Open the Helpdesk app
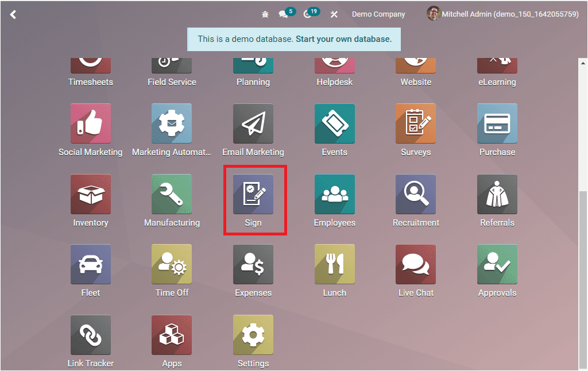 click(x=335, y=65)
